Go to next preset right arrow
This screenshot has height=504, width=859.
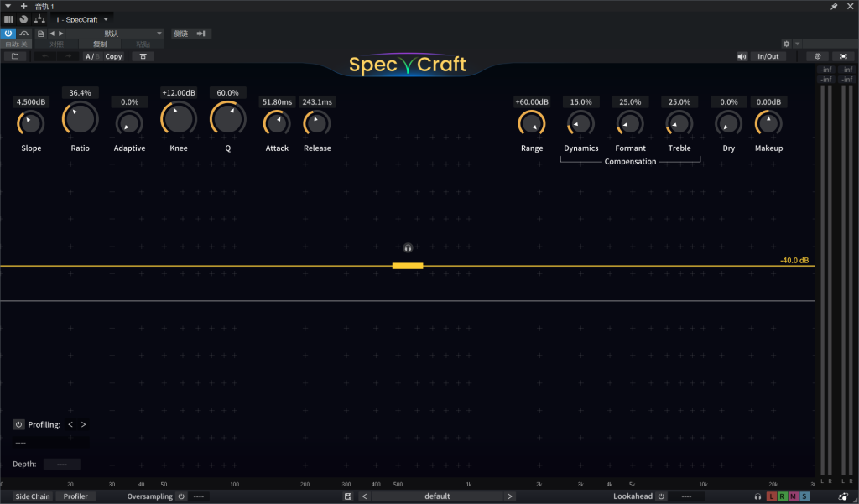[509, 496]
